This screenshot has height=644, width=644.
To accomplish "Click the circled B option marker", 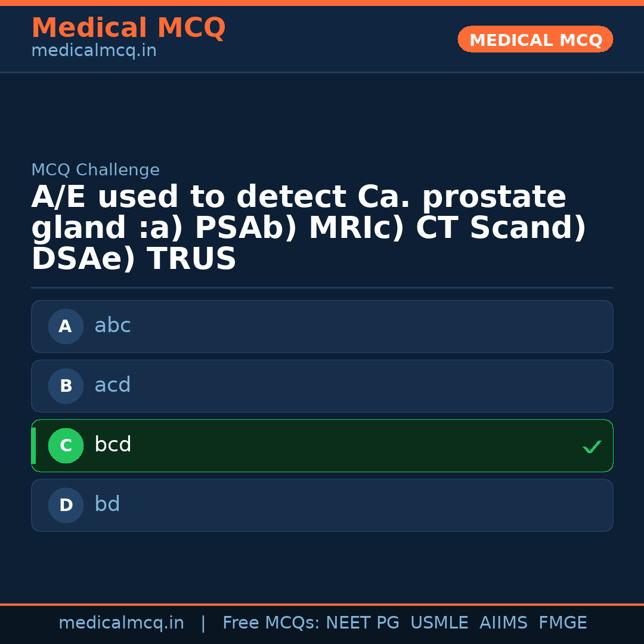I will coord(66,386).
